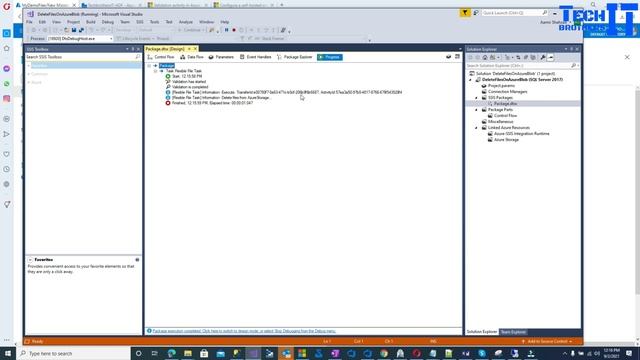Open the Chrome icon on the taskbar

(x=384, y=353)
